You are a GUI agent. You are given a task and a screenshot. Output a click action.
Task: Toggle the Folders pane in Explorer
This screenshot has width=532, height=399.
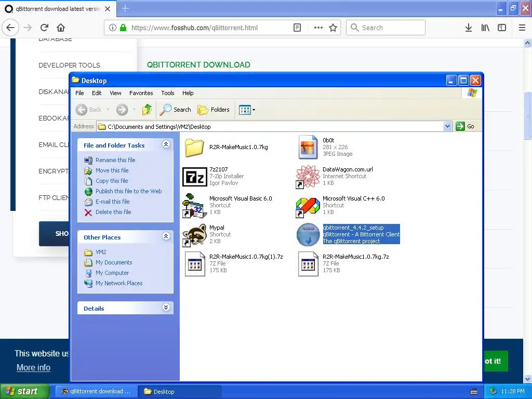[214, 110]
